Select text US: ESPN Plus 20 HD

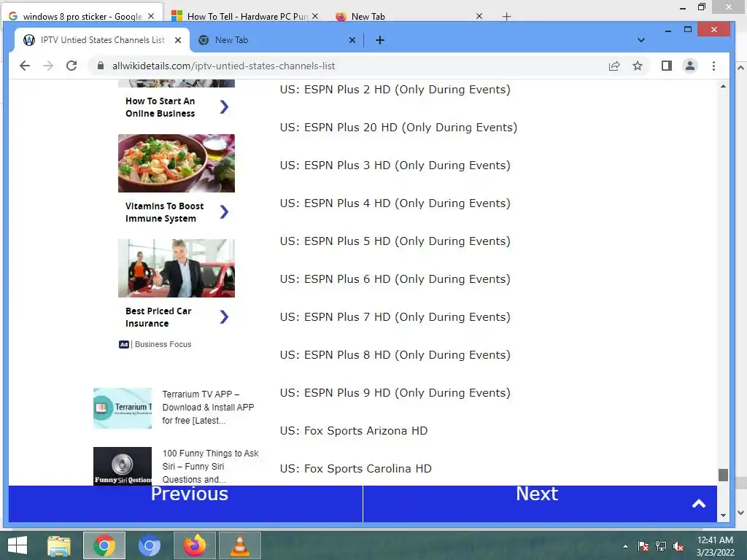click(398, 128)
